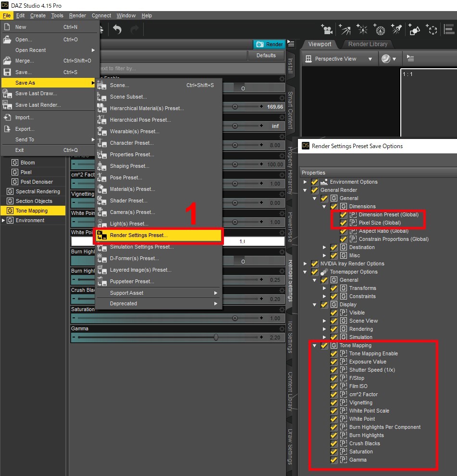Click the Import icon in File menu

tap(7, 117)
